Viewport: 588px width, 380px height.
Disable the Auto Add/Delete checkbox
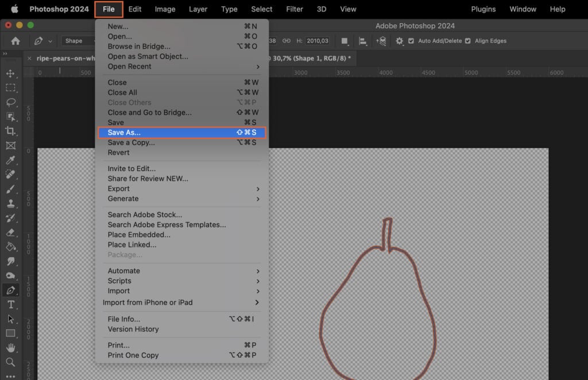pyautogui.click(x=411, y=41)
